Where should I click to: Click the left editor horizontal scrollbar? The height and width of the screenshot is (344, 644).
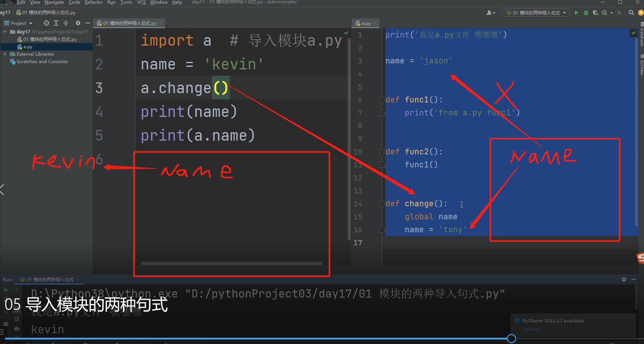[232, 263]
